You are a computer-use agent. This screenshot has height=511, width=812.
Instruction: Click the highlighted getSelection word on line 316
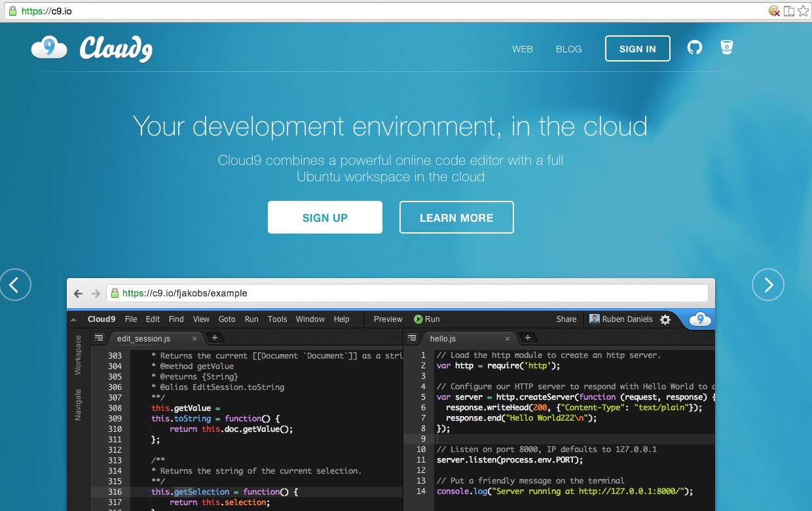202,492
